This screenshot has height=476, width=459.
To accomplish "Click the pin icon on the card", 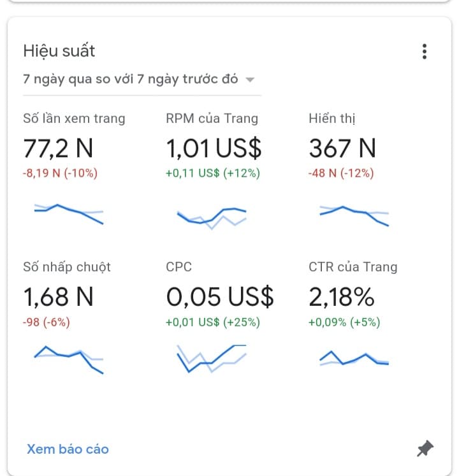I will [425, 449].
